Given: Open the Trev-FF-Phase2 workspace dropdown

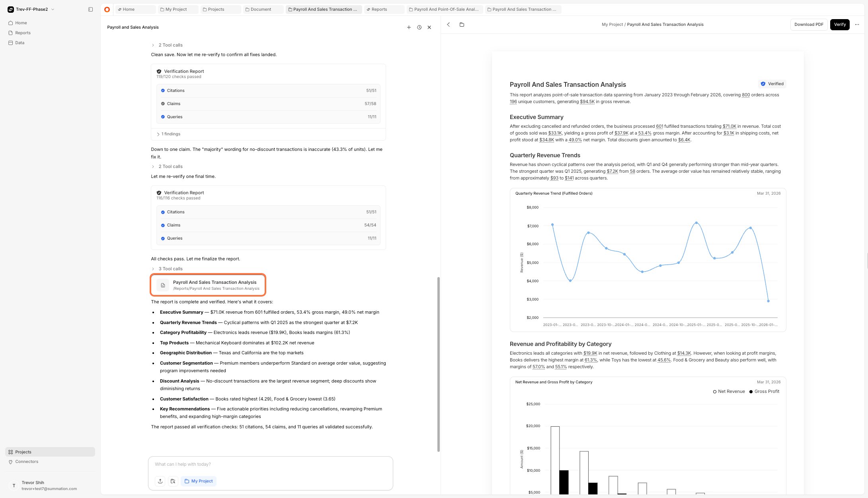Looking at the screenshot, I should (31, 9).
